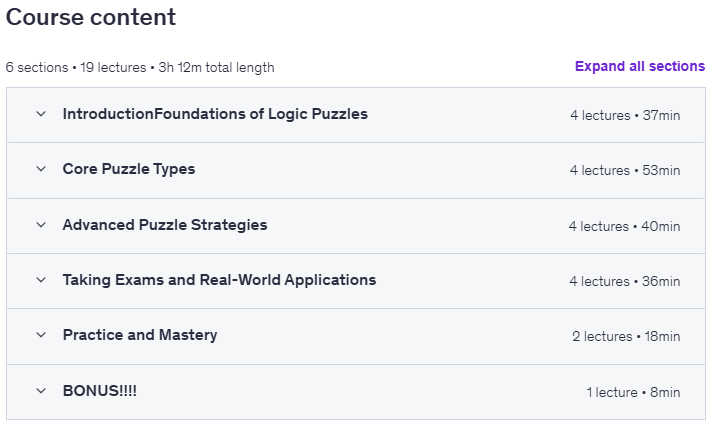Open the Practice and Mastery section title
The image size is (711, 430).
140,335
